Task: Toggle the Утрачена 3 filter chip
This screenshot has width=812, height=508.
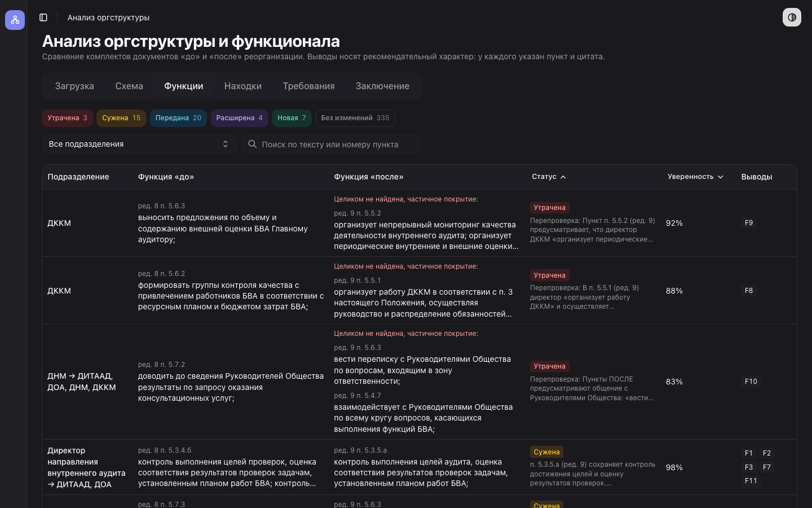Action: [67, 118]
